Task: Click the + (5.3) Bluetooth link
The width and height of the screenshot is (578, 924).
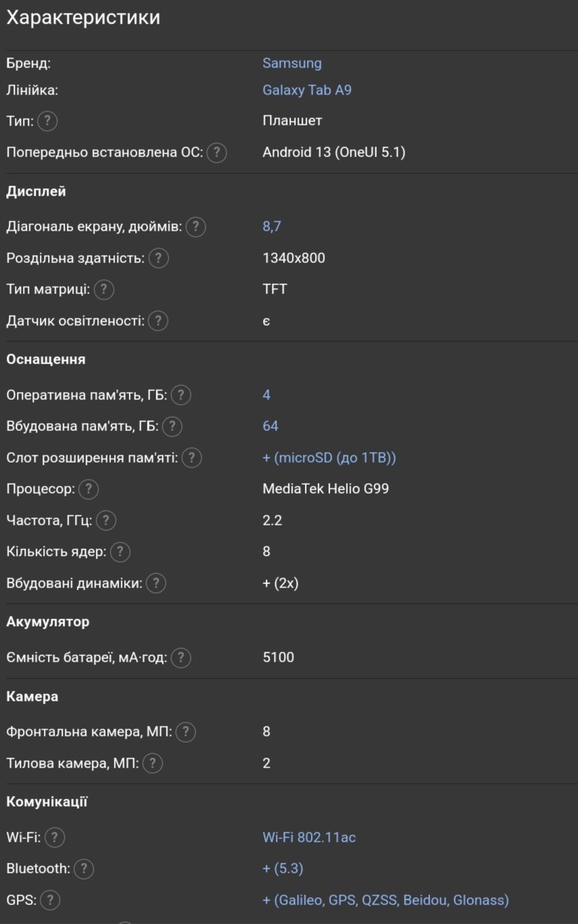Action: [283, 869]
